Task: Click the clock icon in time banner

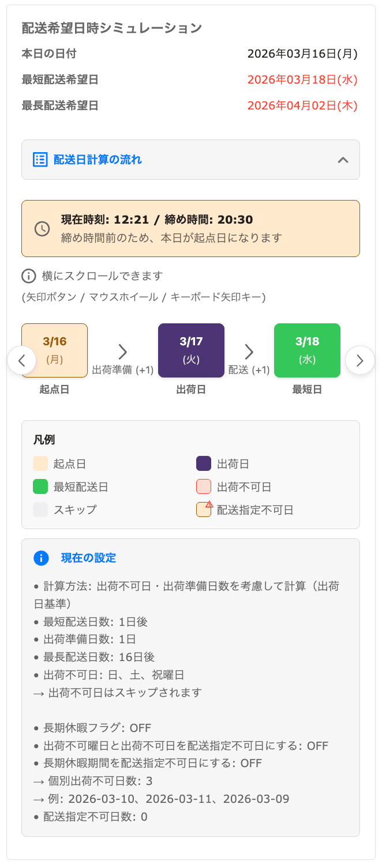Action: click(x=42, y=228)
